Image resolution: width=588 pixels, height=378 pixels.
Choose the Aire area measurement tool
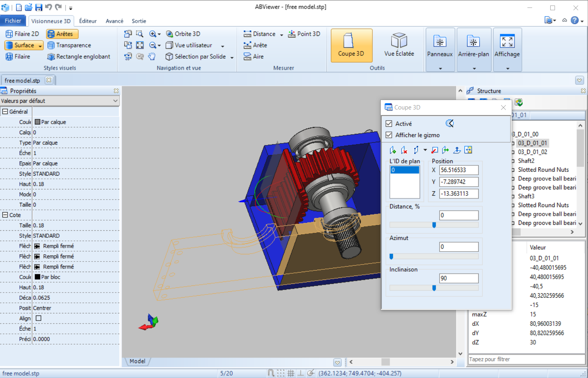click(x=254, y=57)
